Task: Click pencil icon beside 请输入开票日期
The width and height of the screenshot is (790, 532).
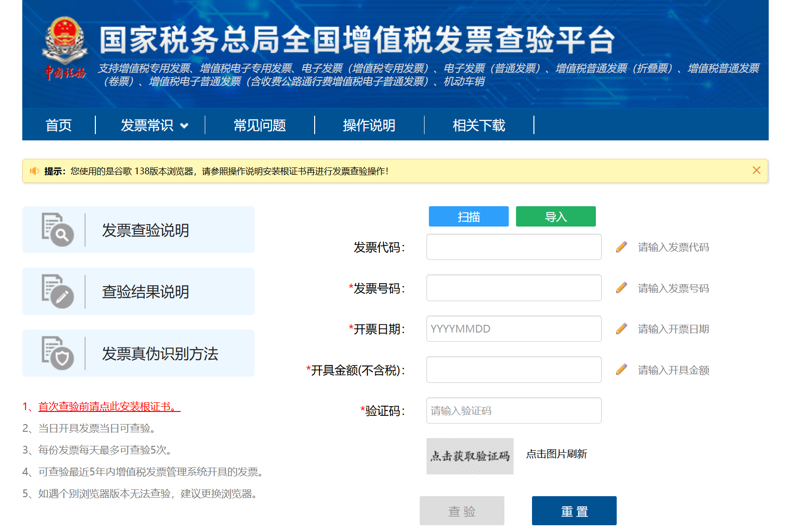Action: tap(622, 329)
